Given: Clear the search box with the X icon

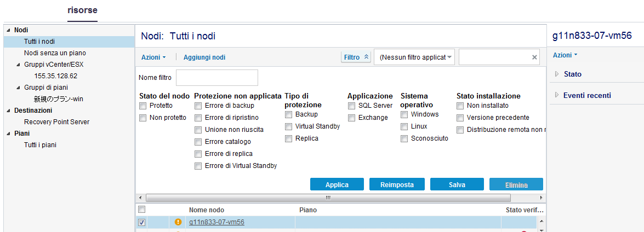Looking at the screenshot, I should (534, 57).
